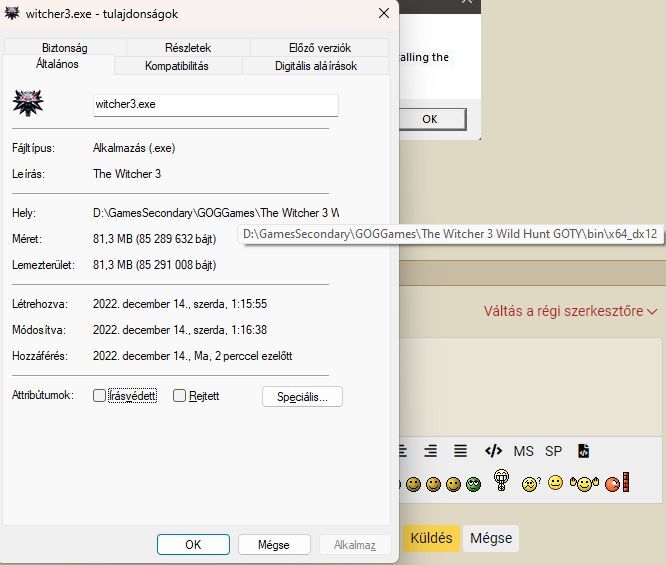Click the path tooltip ending in x64_dx12

point(450,234)
